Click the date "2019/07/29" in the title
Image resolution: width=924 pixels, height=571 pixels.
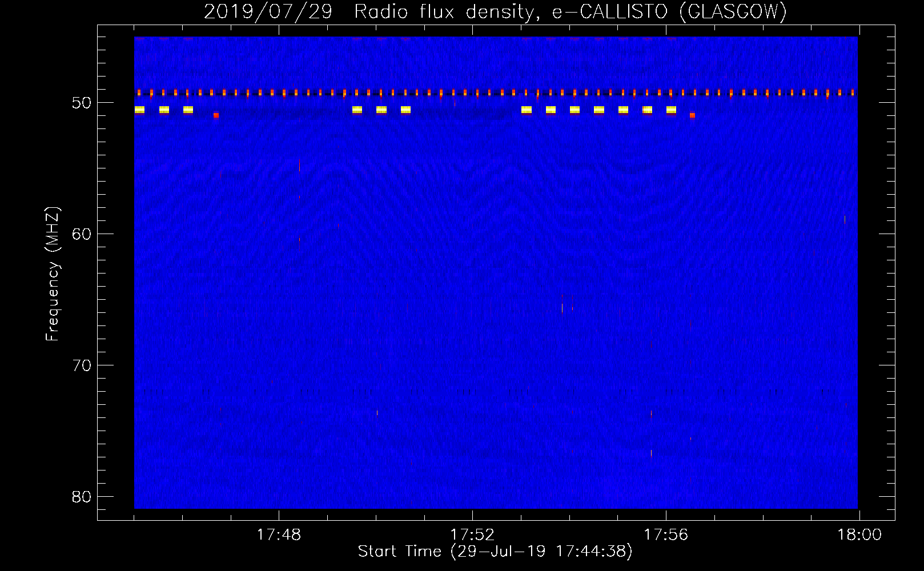(x=268, y=11)
